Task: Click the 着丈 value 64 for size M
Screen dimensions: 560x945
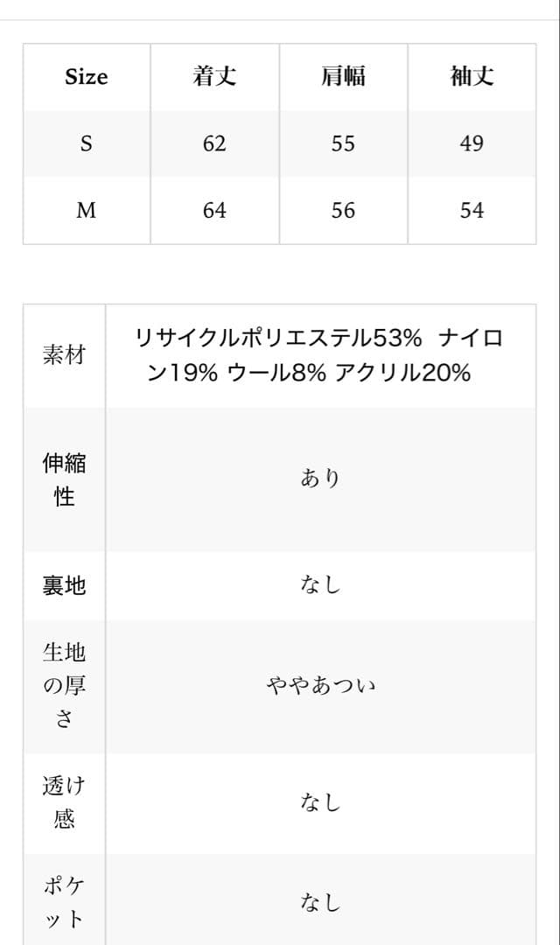Action: [214, 211]
